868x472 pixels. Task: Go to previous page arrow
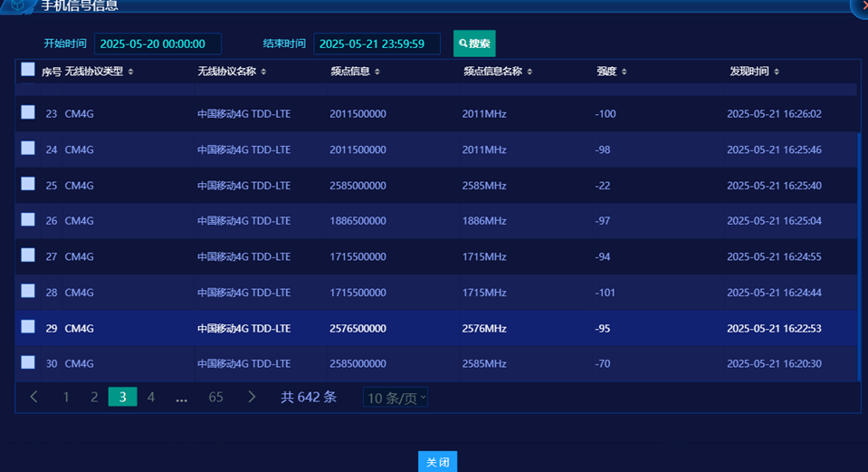tap(33, 397)
